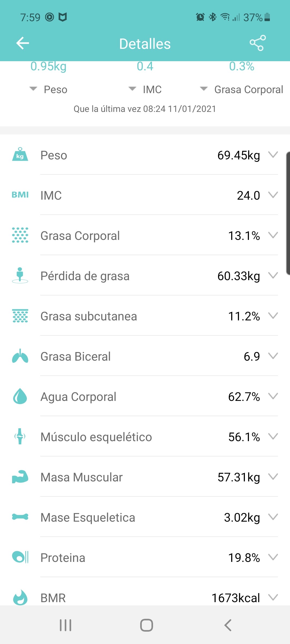This screenshot has height=644, width=290.
Task: Tap the flexed arm Masa Muscular icon
Action: 20,477
